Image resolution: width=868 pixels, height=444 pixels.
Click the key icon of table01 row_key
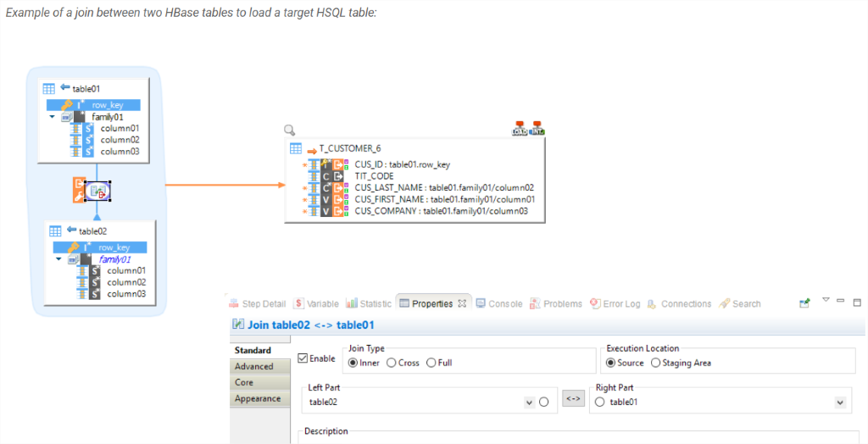(67, 104)
